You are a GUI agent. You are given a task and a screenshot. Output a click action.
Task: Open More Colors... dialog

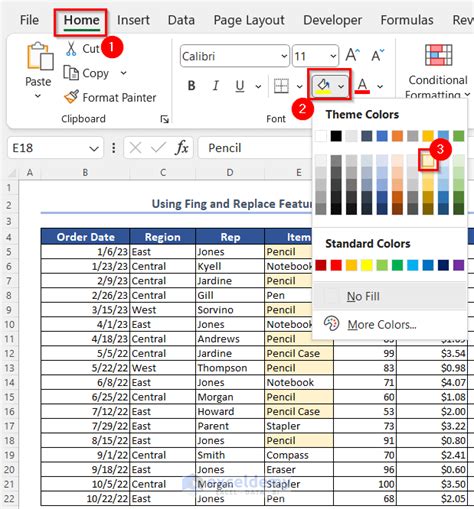tap(389, 324)
